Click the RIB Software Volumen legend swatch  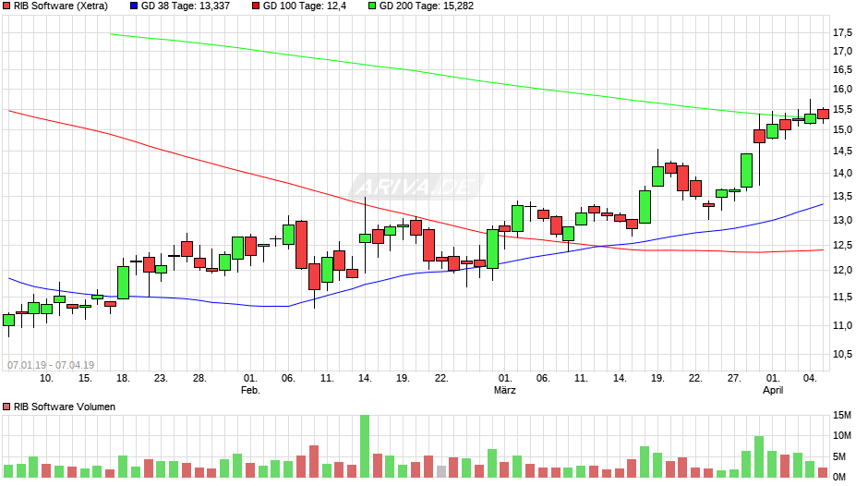click(x=6, y=407)
